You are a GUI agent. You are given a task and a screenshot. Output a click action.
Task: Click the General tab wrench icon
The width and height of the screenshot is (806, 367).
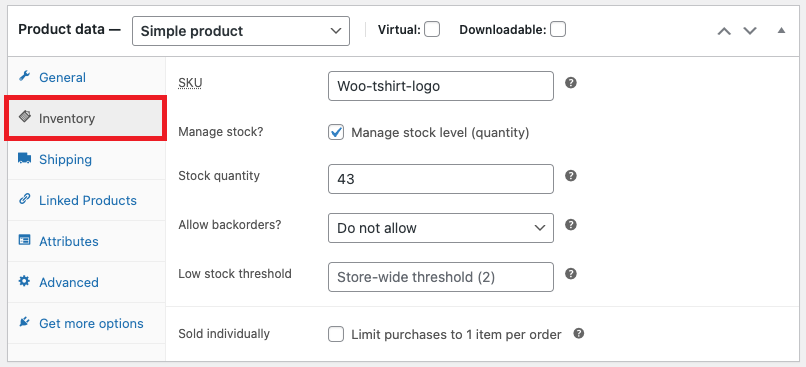tap(24, 77)
